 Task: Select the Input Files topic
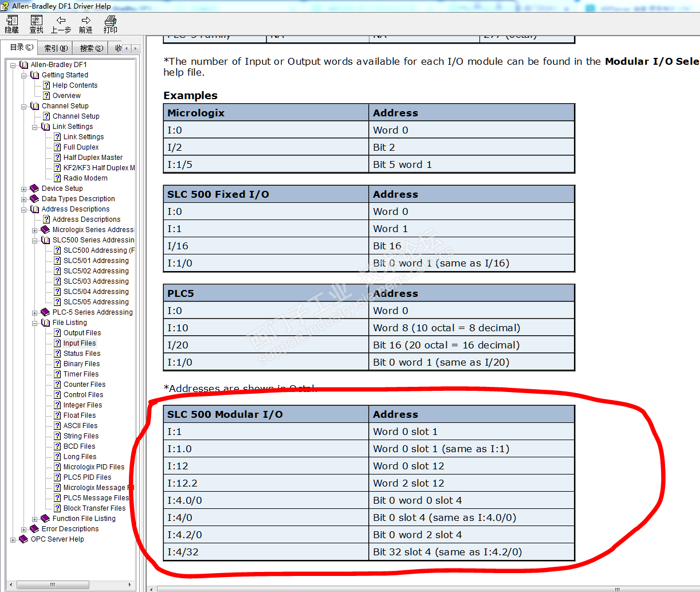pyautogui.click(x=80, y=343)
